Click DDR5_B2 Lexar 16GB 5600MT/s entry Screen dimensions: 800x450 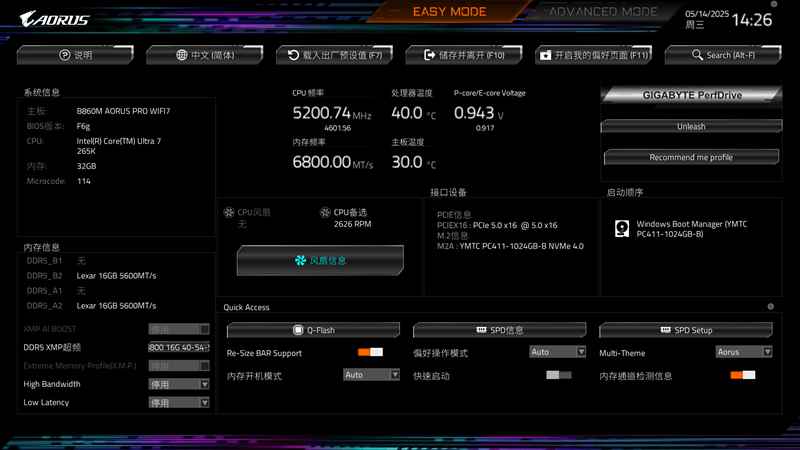(116, 276)
